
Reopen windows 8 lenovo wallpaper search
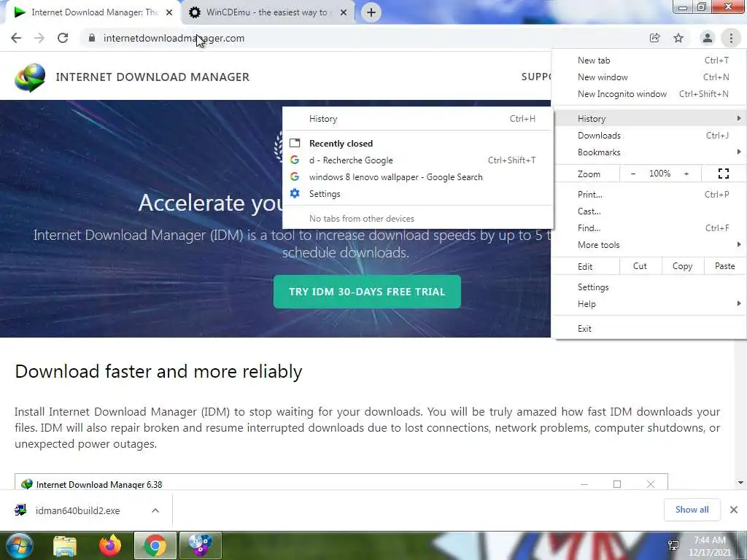418,177
